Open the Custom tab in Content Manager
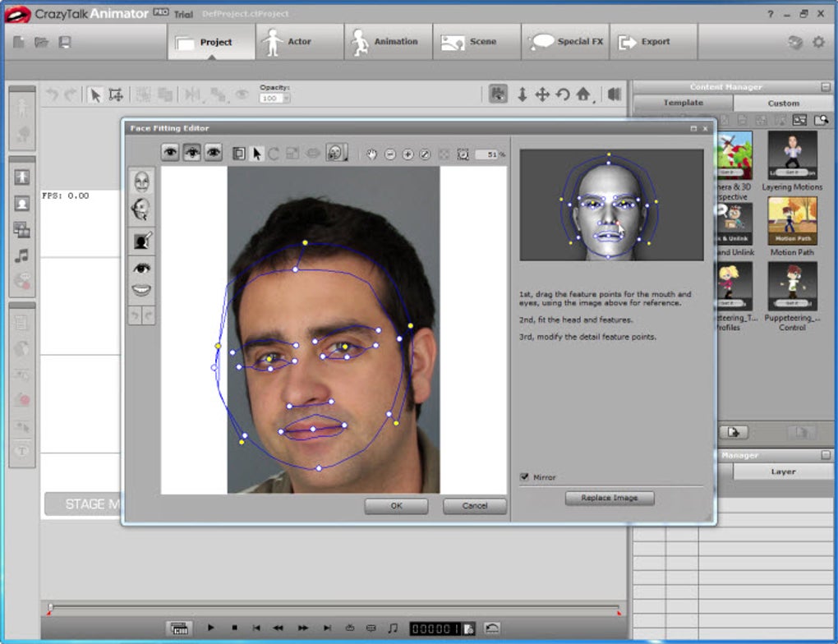 [x=783, y=103]
